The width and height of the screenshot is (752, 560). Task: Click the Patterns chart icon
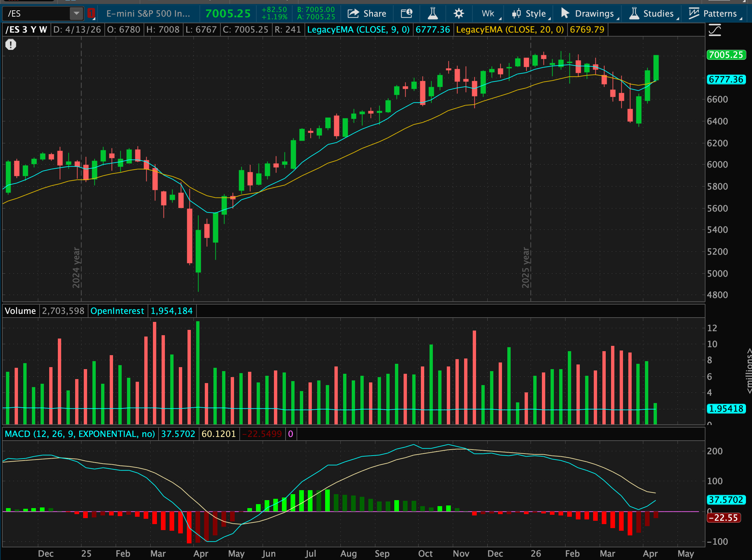tap(694, 14)
